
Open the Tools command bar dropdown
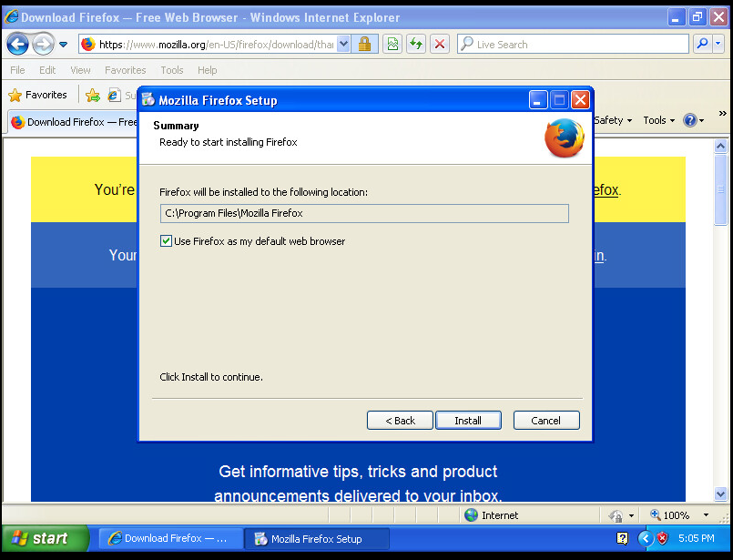[x=658, y=120]
